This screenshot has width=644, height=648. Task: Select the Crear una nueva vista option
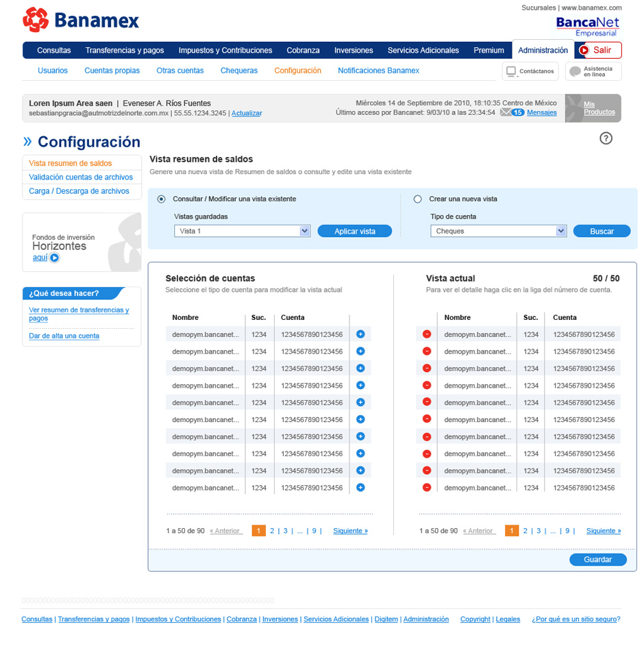click(x=417, y=199)
